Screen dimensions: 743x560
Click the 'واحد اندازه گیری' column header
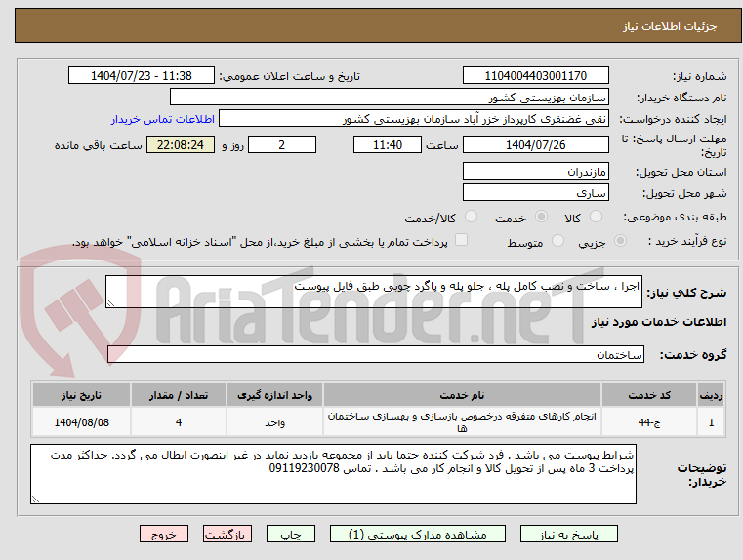[x=274, y=395]
